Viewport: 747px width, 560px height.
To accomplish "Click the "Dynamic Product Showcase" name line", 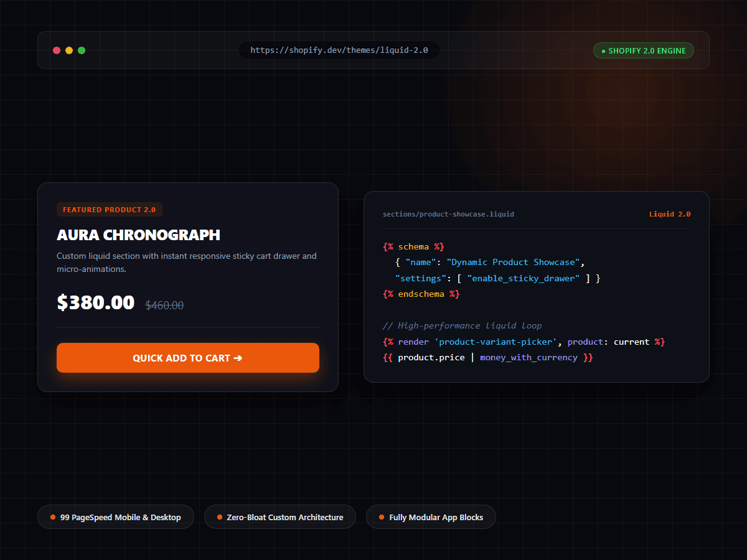I will (490, 262).
